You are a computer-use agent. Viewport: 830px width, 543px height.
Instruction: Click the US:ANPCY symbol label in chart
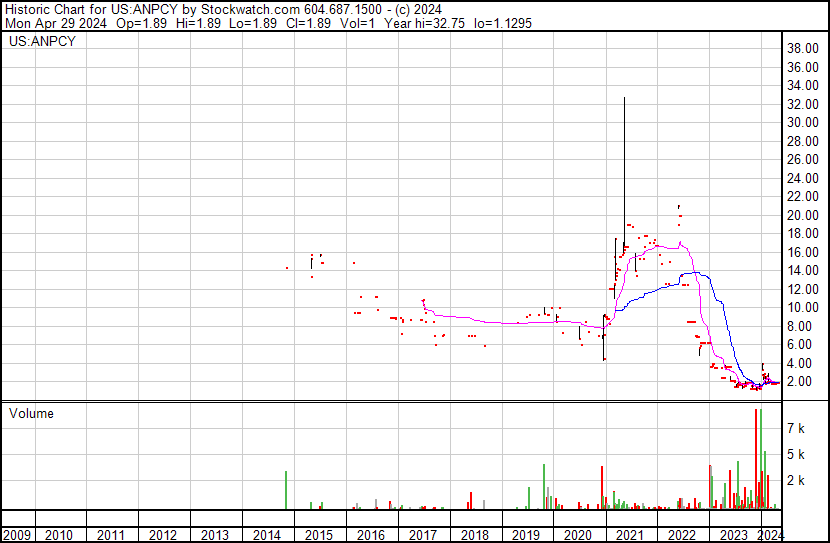(42, 41)
